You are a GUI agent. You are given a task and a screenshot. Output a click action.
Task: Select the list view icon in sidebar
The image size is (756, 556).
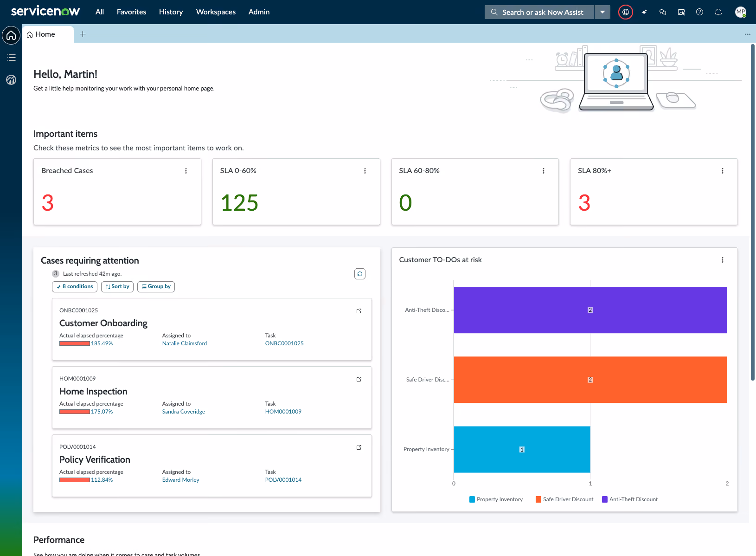[11, 58]
